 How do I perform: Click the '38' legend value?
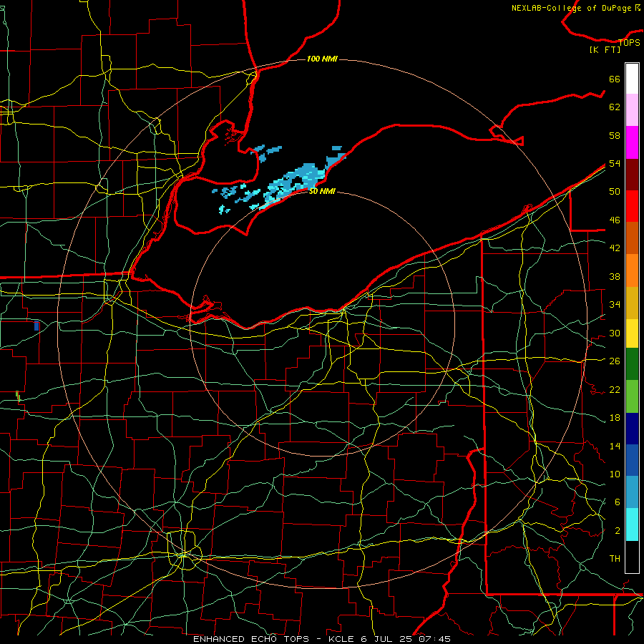pyautogui.click(x=615, y=276)
